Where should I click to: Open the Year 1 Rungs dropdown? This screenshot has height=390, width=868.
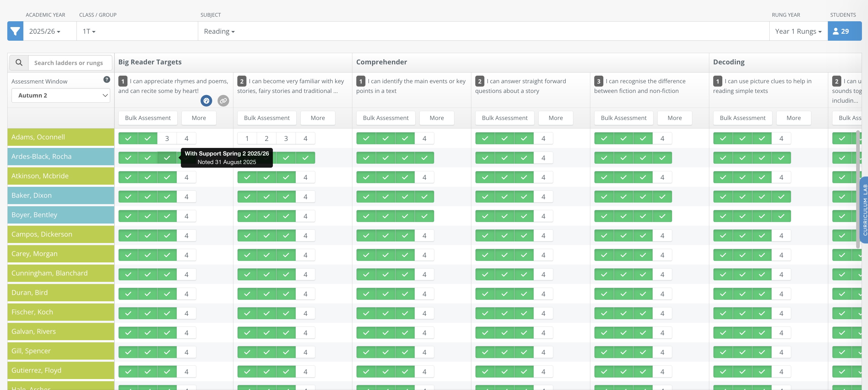[798, 31]
